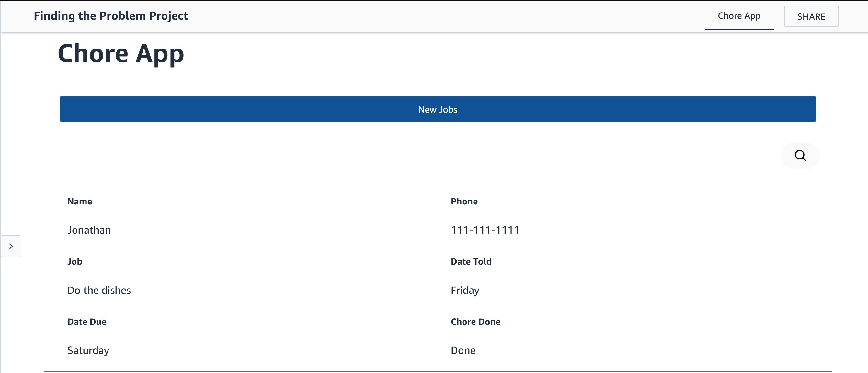The height and width of the screenshot is (373, 868).
Task: Expand the left side panel chevron
Action: (11, 246)
